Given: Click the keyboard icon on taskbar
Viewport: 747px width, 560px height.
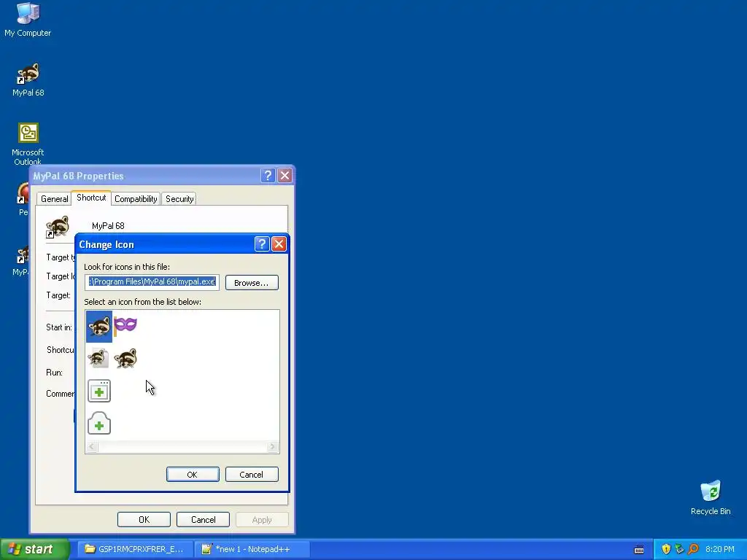Looking at the screenshot, I should (639, 550).
